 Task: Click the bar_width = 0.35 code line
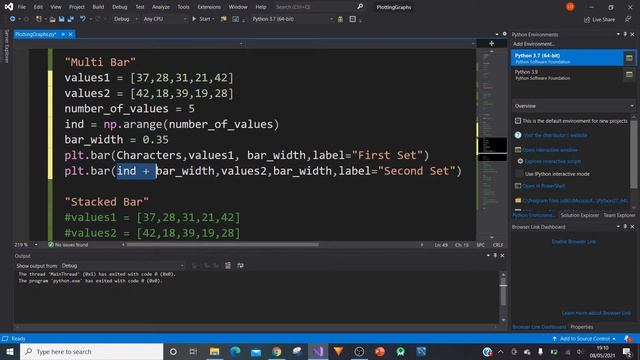(116, 140)
